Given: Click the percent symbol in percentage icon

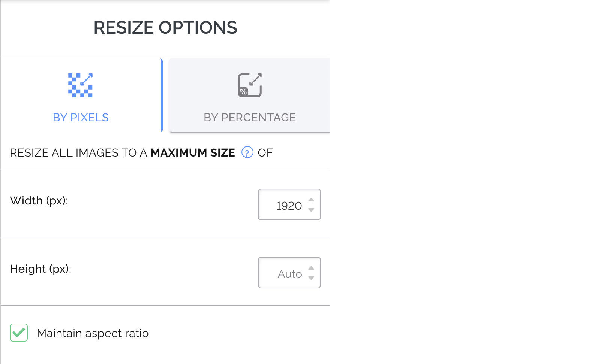Looking at the screenshot, I should (243, 92).
